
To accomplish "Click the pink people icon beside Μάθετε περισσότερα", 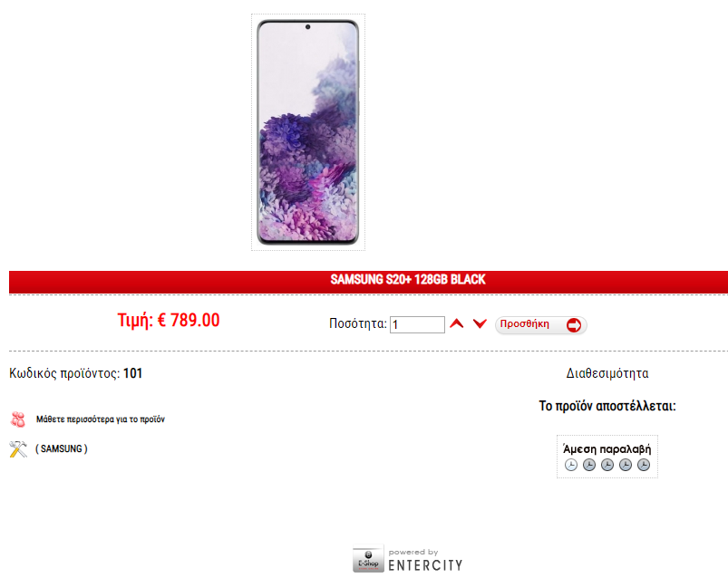I will 18,419.
